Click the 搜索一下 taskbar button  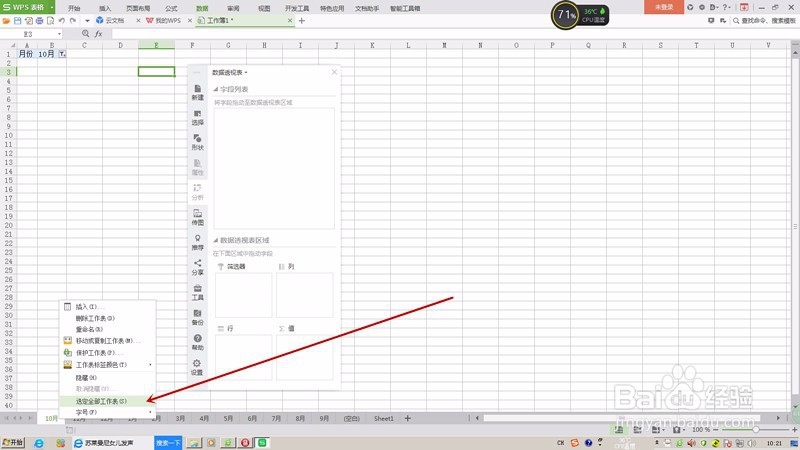click(168, 443)
